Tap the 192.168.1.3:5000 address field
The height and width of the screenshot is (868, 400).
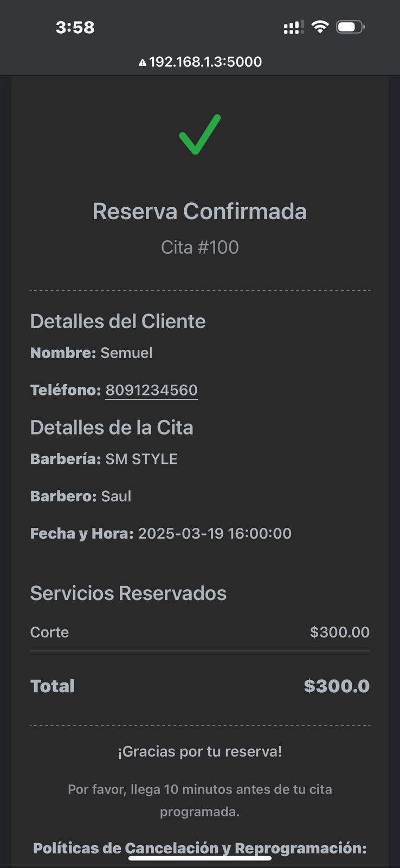point(205,62)
